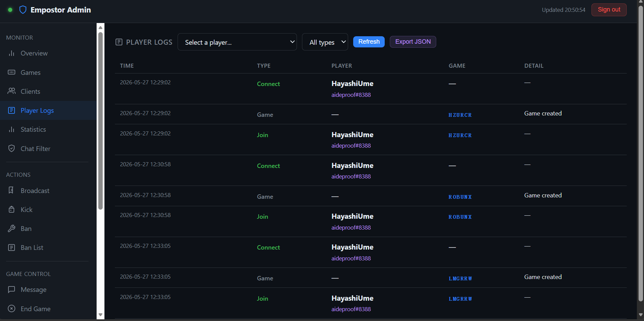Click the sidebar scrollbar thumb

pos(100,121)
